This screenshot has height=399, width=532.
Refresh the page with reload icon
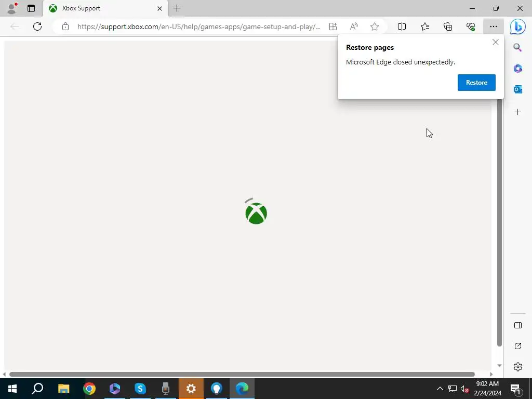tap(37, 26)
